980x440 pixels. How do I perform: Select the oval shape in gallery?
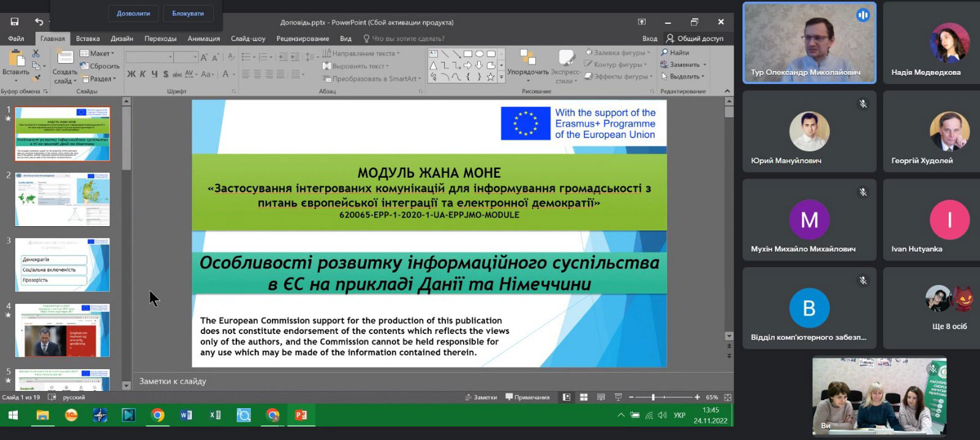[480, 54]
